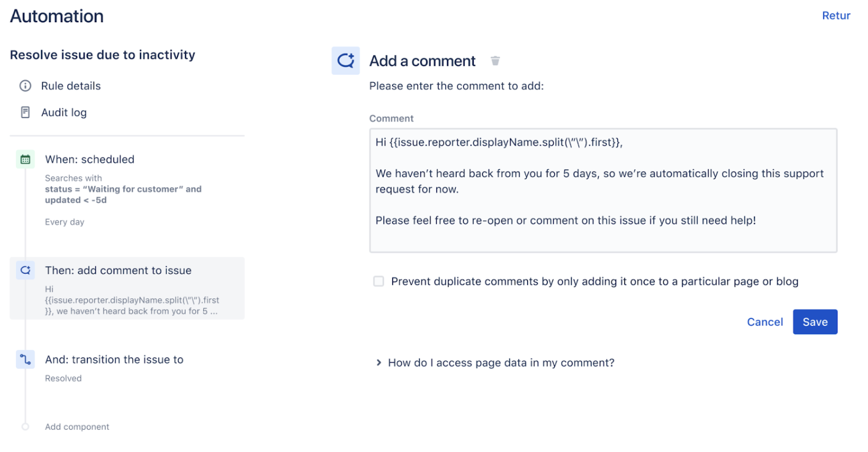Click the transition icon next to the Resolved step
Screen dimensions: 868x452
click(x=25, y=359)
